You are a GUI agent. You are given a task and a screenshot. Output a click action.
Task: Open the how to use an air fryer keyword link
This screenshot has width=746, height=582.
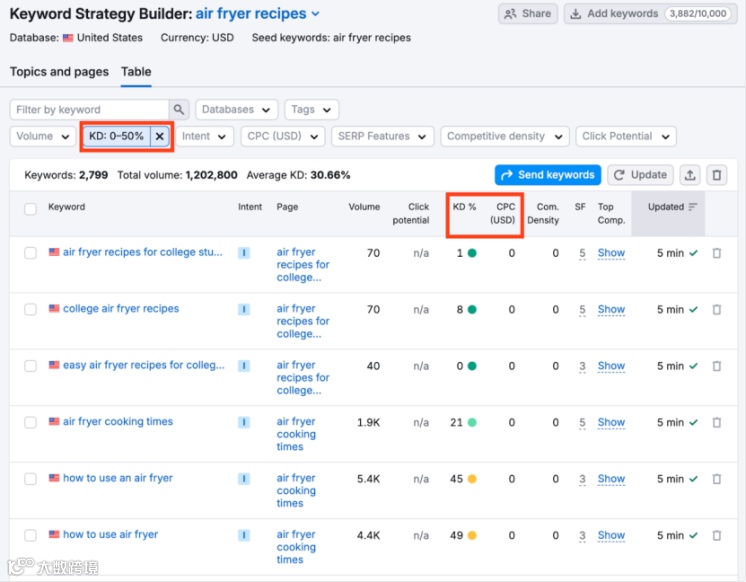click(118, 478)
